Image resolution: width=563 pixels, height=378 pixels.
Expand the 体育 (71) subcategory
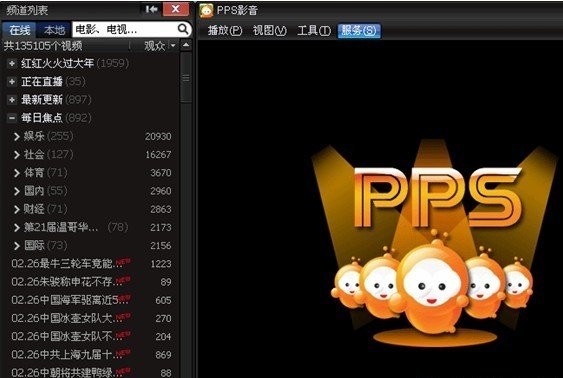[x=17, y=173]
